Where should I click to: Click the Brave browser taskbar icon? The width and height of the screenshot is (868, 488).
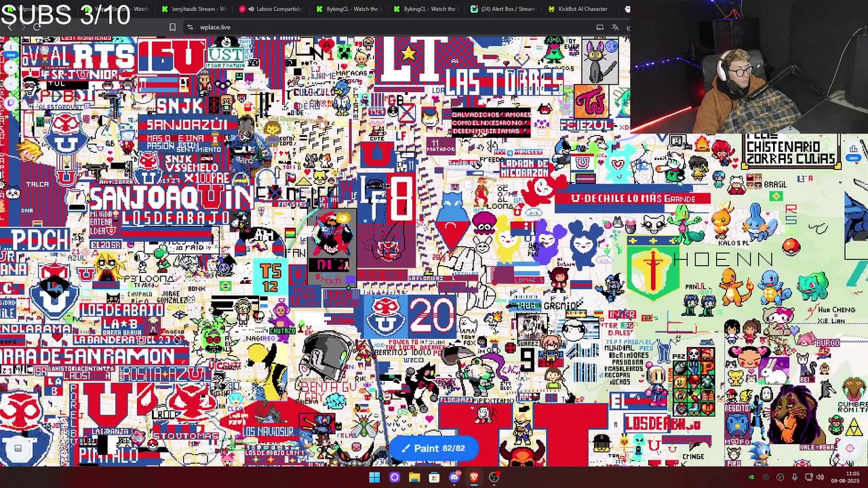point(474,477)
